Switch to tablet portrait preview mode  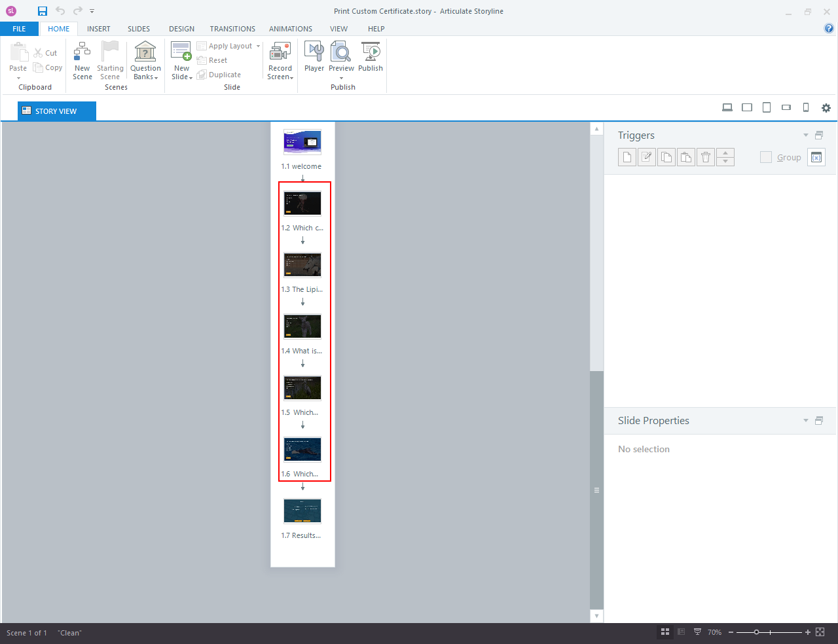click(x=766, y=107)
